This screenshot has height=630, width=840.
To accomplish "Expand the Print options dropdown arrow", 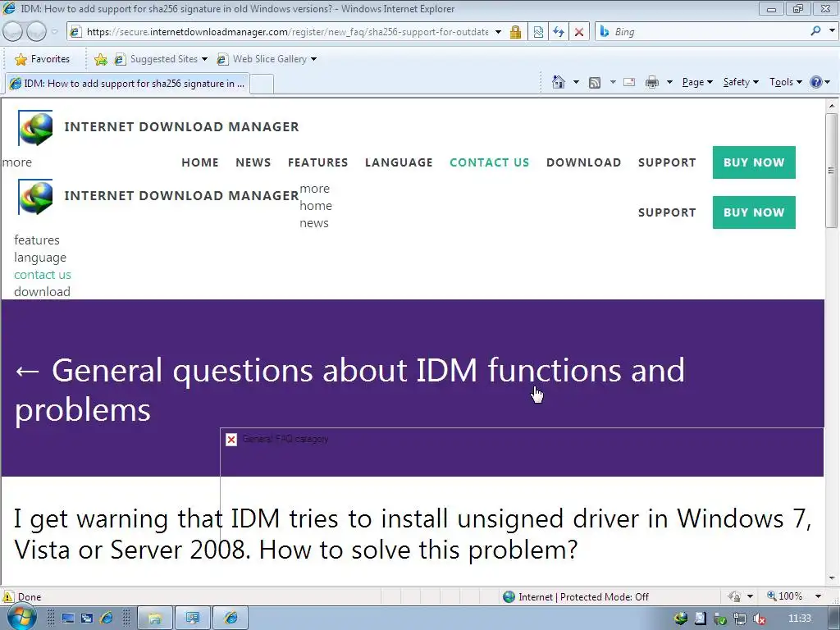I will [669, 82].
